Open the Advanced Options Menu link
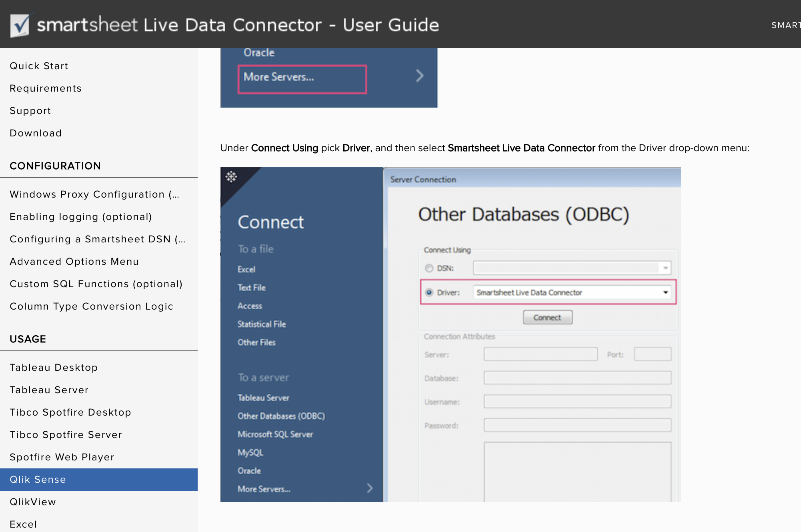801x532 pixels. pos(74,261)
